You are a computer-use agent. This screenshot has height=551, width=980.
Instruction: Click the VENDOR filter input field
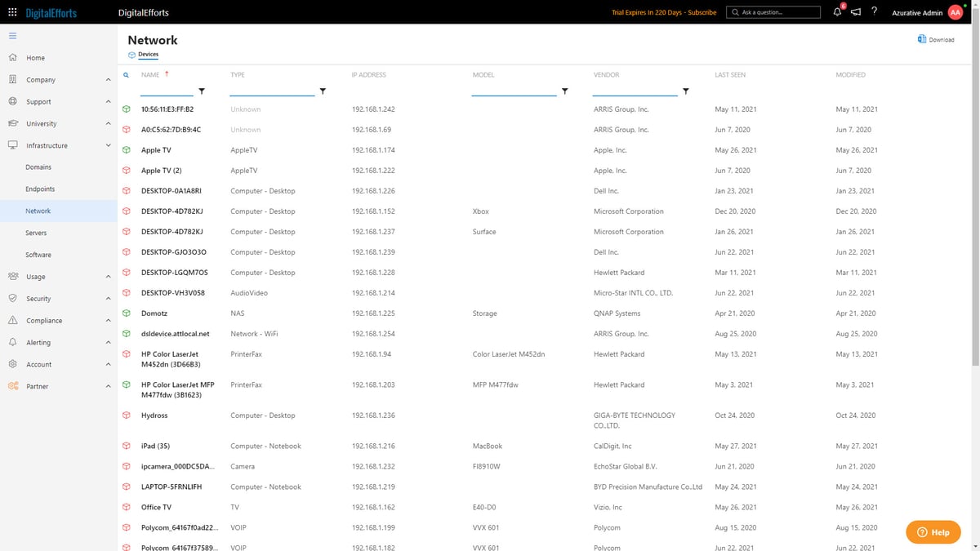pos(635,91)
